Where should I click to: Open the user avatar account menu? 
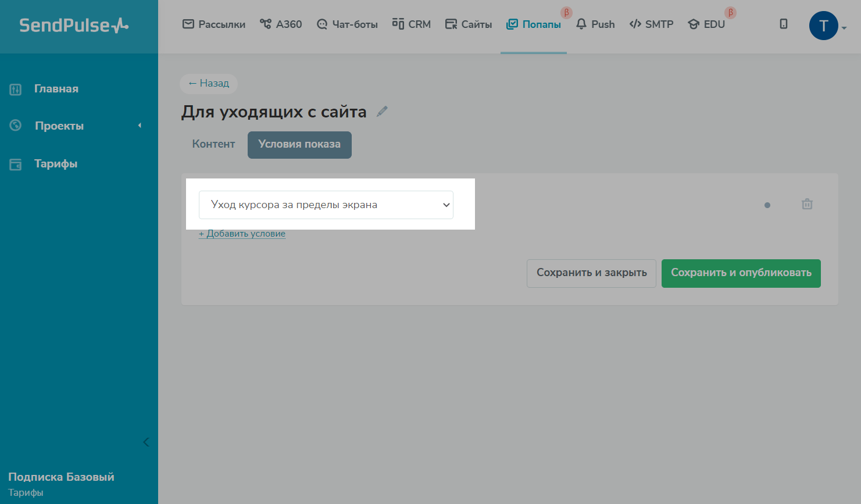coord(824,26)
